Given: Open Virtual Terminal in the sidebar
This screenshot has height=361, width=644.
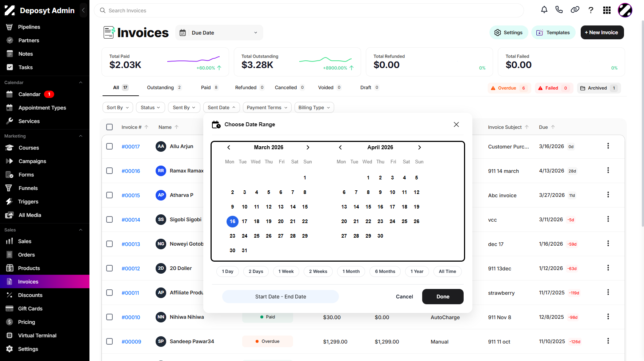Looking at the screenshot, I should click(x=37, y=336).
